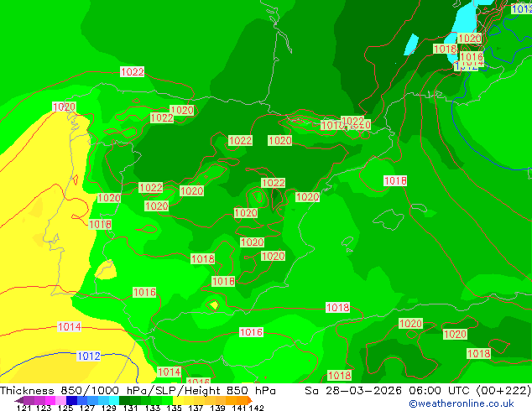Image resolution: width=532 pixels, height=411 pixels.
Task: Click the cyan swatch next to dark green
Action: pos(114,400)
